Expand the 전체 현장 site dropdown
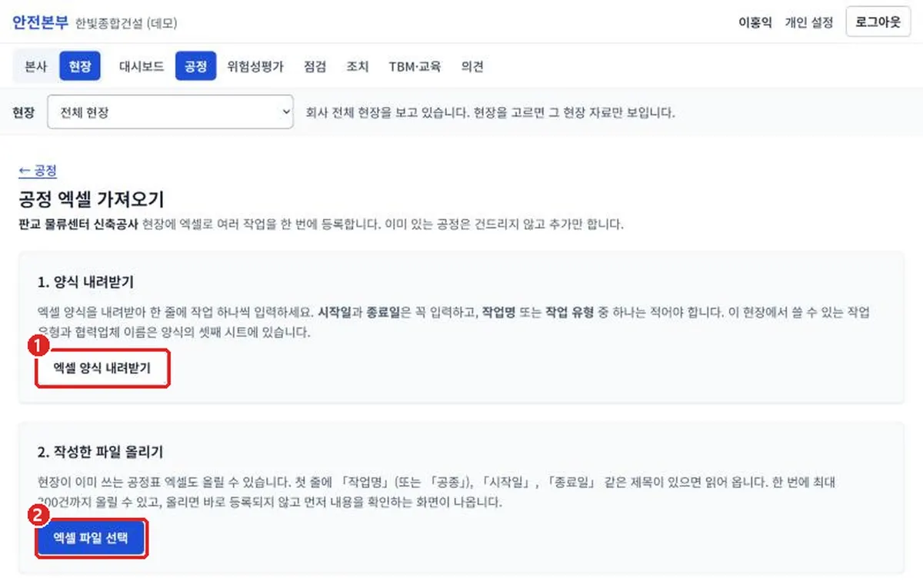923x588 pixels. (171, 112)
